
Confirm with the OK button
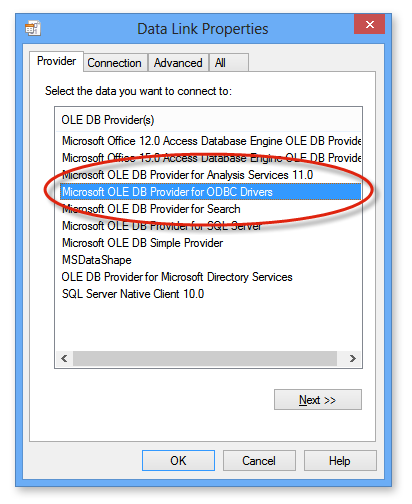pyautogui.click(x=178, y=461)
